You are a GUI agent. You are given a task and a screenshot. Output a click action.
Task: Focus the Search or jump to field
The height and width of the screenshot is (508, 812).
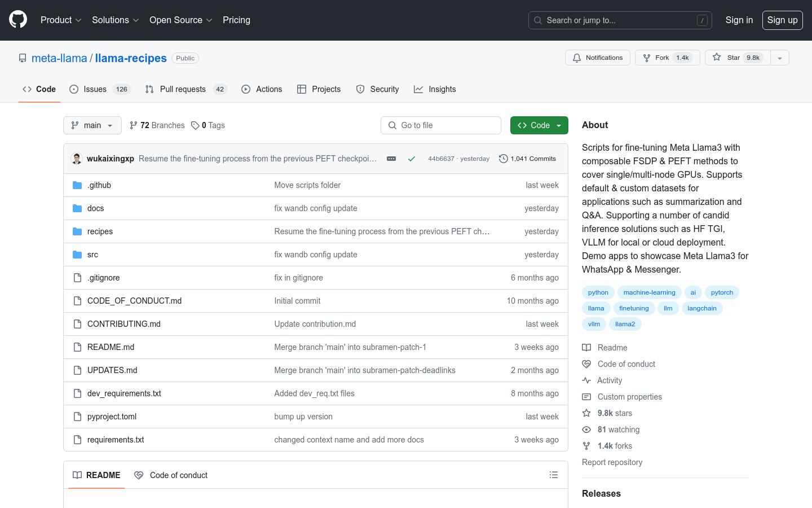point(620,20)
